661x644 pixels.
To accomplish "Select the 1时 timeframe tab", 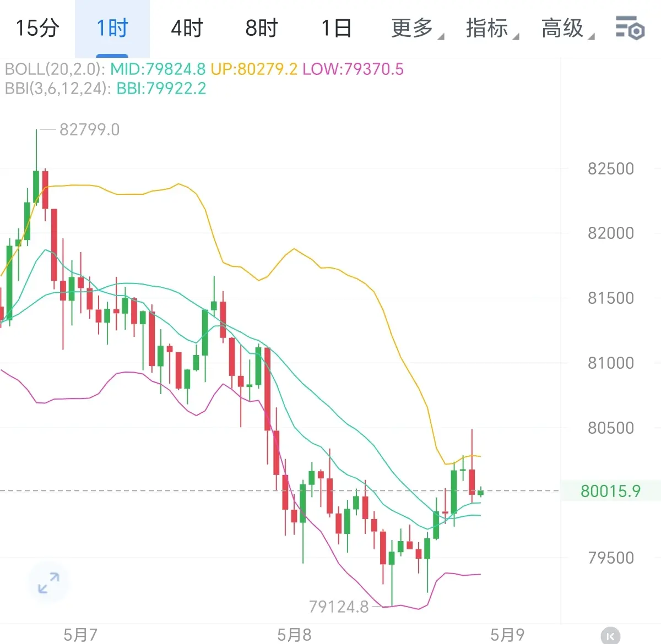I will [112, 28].
